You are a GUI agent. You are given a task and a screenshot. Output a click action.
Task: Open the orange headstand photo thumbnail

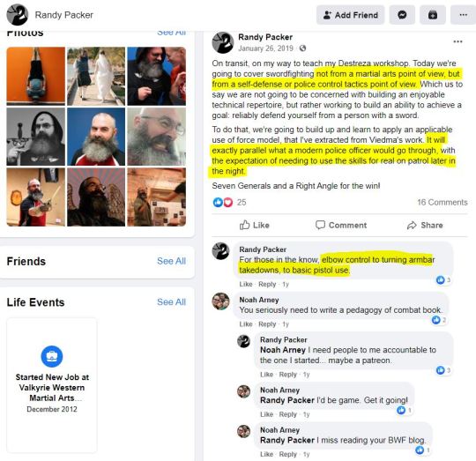(36, 76)
